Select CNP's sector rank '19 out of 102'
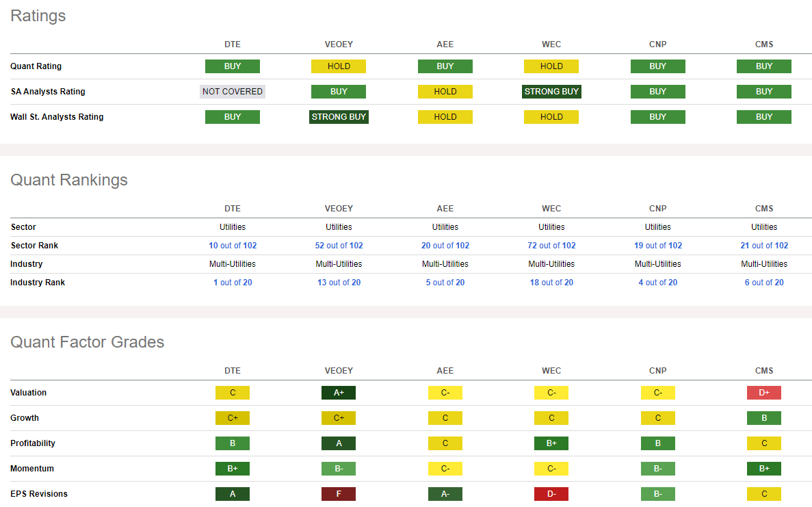Viewport: 812px width, 507px height. pos(657,246)
